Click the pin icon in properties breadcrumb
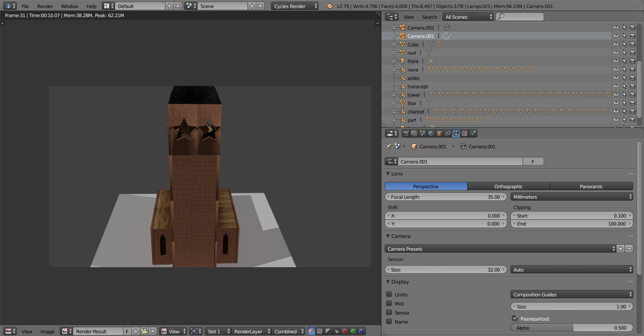This screenshot has height=336, width=644. [389, 146]
